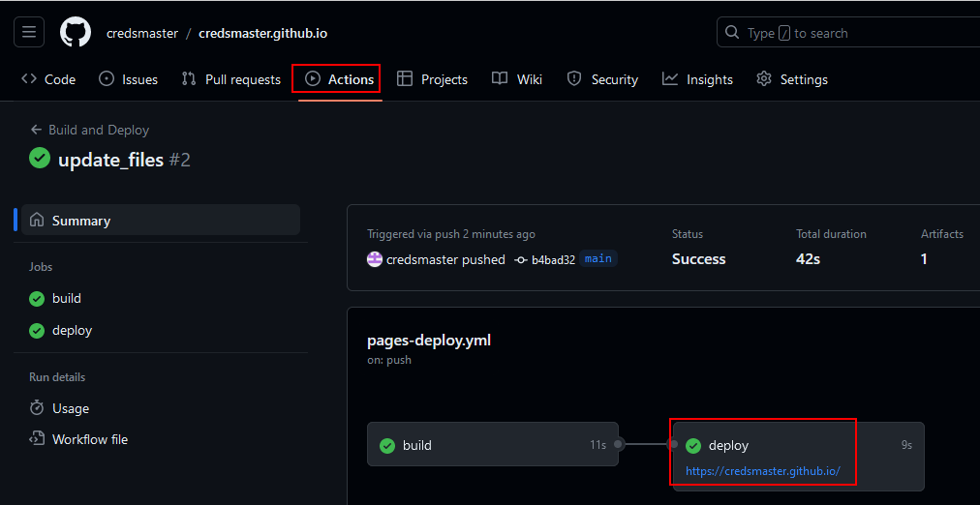Switch to the Insights tab
Screen dimensions: 980x505
[697, 79]
